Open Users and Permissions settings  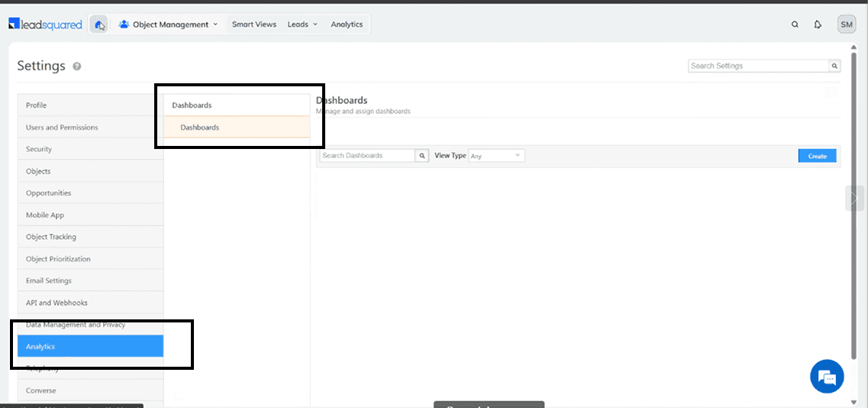pyautogui.click(x=90, y=127)
